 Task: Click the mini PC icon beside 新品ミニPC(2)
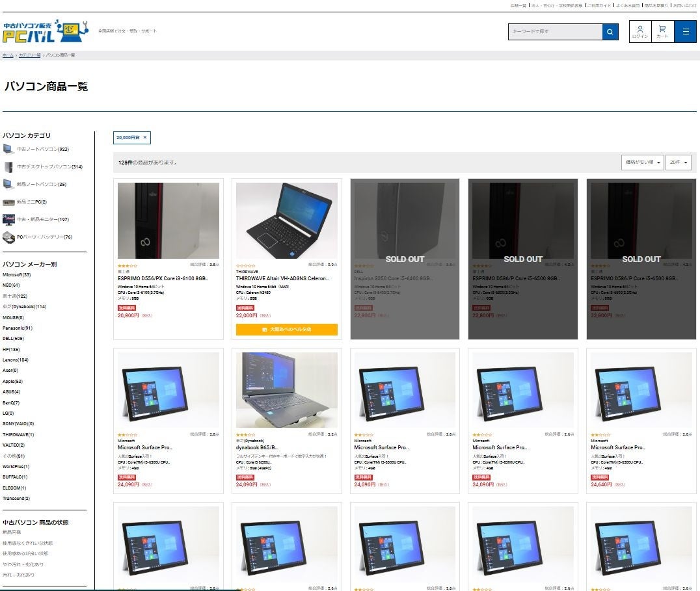click(8, 202)
